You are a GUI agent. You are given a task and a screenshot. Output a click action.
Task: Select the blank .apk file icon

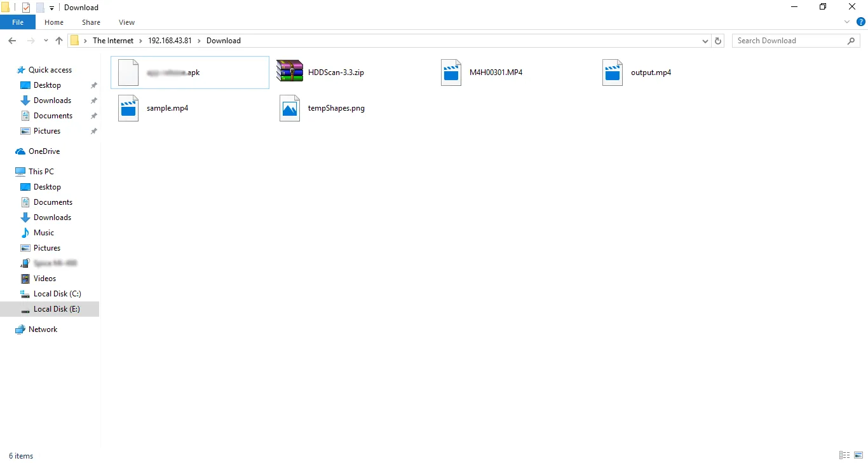coord(128,73)
